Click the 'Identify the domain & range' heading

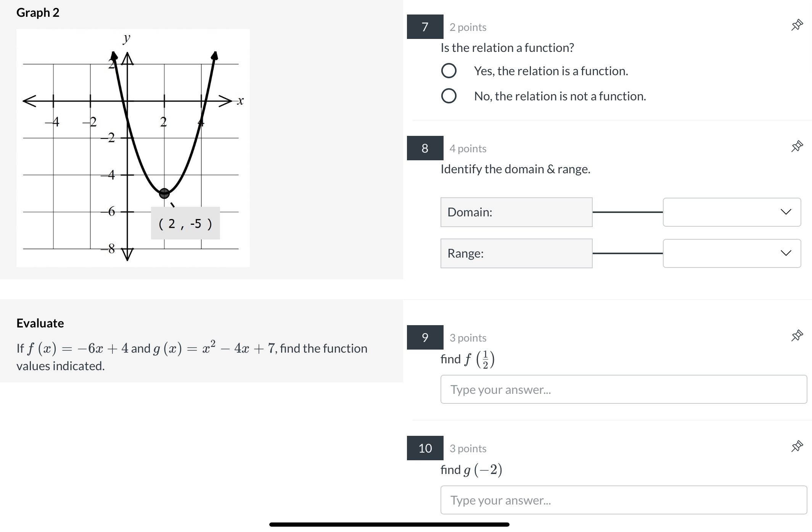(515, 169)
